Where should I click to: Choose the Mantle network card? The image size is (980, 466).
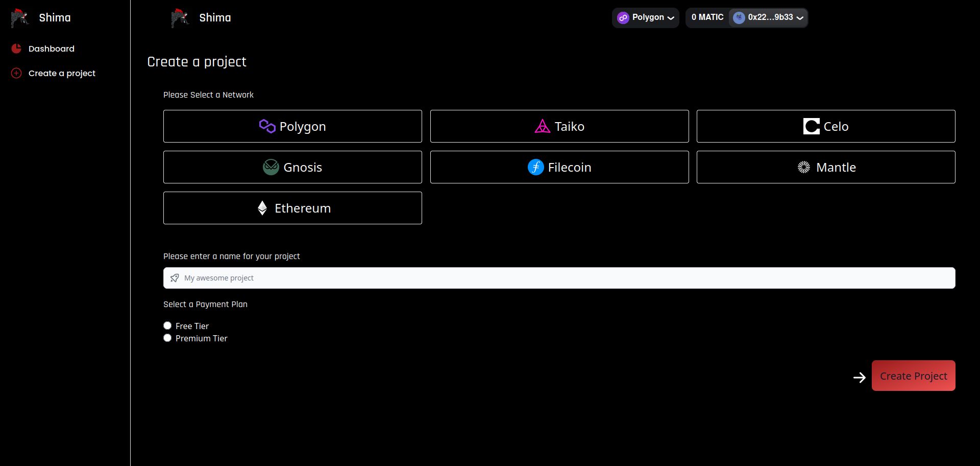pyautogui.click(x=826, y=167)
